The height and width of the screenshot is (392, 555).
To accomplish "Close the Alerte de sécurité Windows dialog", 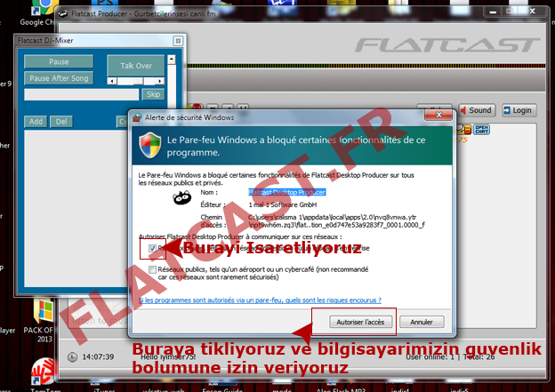I will pos(438,115).
